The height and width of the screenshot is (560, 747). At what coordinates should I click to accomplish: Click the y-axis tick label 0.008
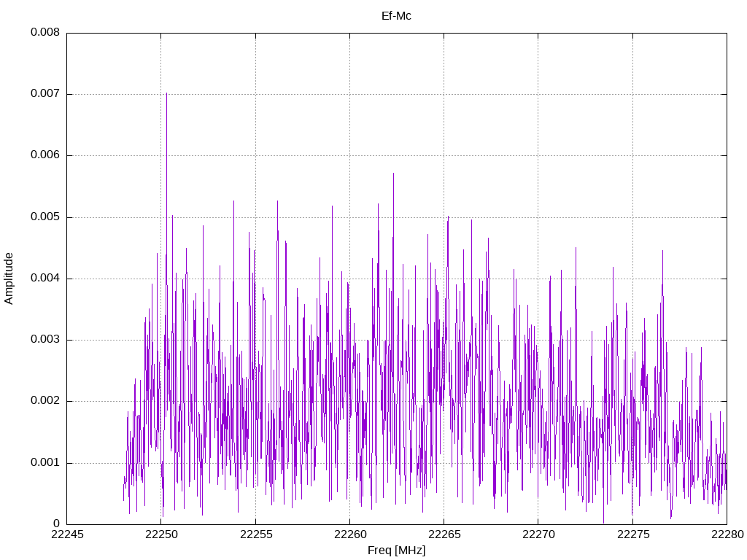[45, 32]
